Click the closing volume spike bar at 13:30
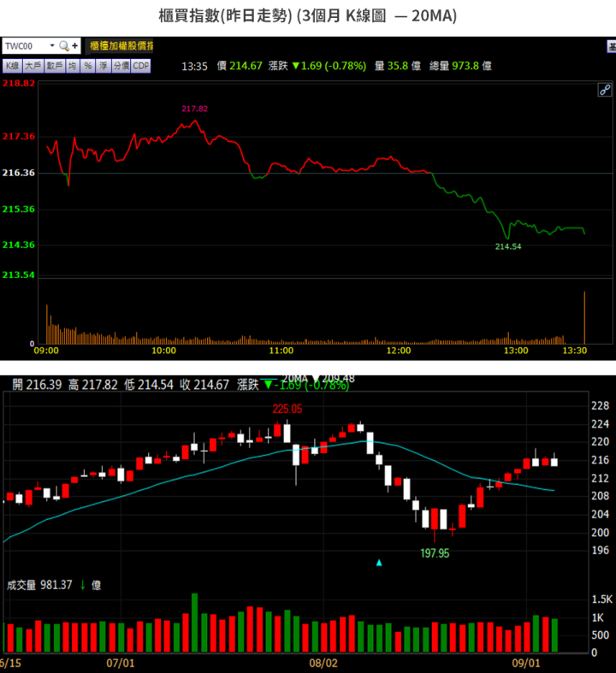616x673 pixels. tap(584, 317)
